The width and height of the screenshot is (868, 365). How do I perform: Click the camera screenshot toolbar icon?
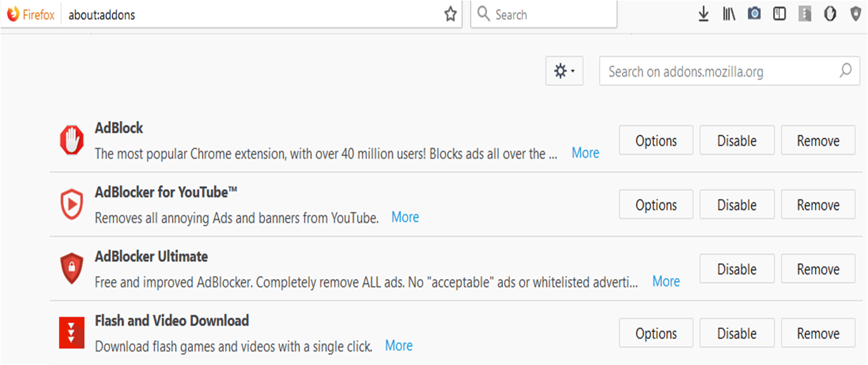pos(754,13)
